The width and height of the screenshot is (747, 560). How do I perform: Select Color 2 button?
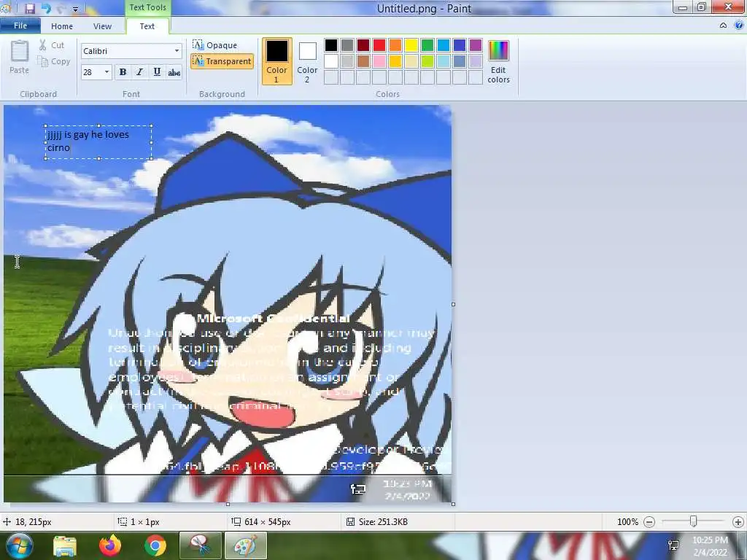click(307, 61)
